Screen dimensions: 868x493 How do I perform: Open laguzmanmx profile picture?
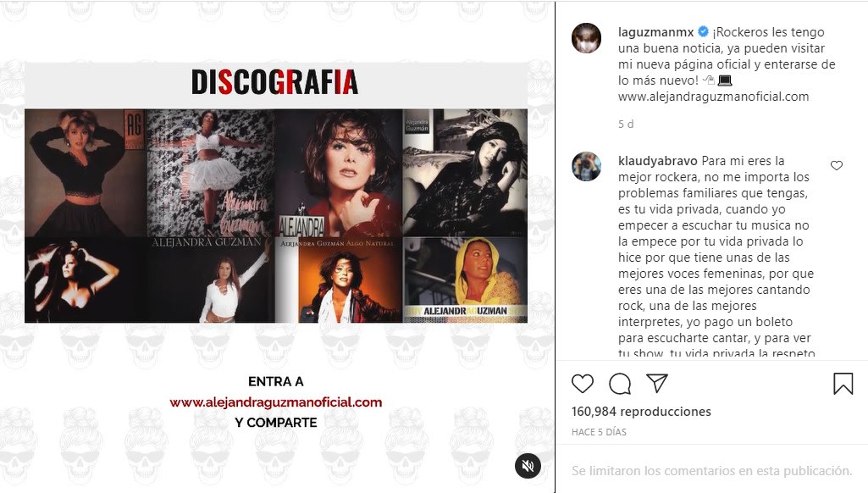(x=586, y=38)
